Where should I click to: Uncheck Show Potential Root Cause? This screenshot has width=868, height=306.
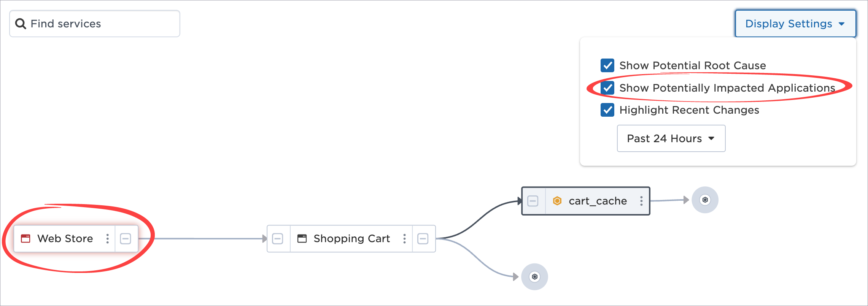click(607, 65)
